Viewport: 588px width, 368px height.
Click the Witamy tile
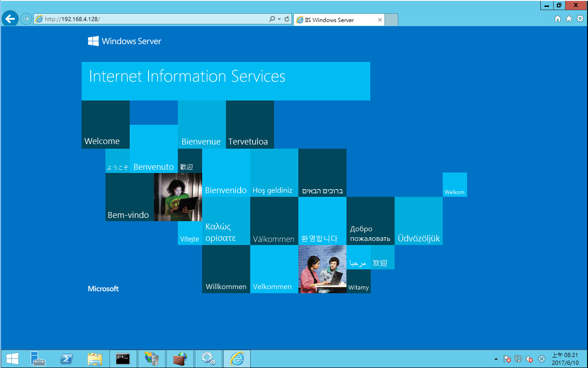tap(358, 281)
